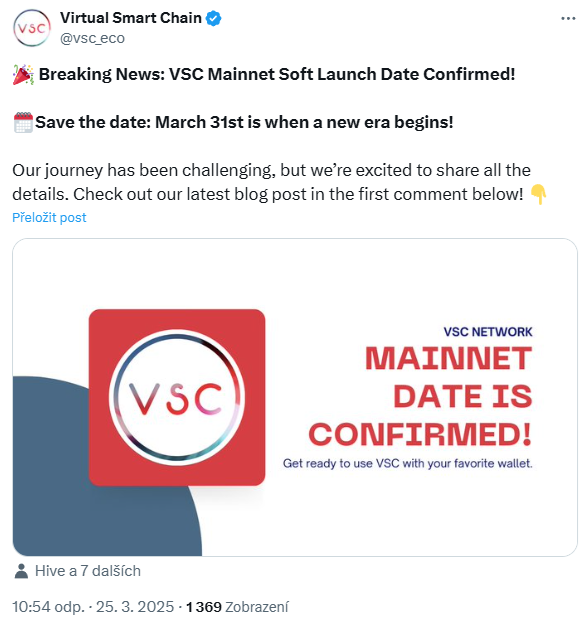Click the person icon beside Hive
Image resolution: width=588 pixels, height=623 pixels.
coord(21,571)
